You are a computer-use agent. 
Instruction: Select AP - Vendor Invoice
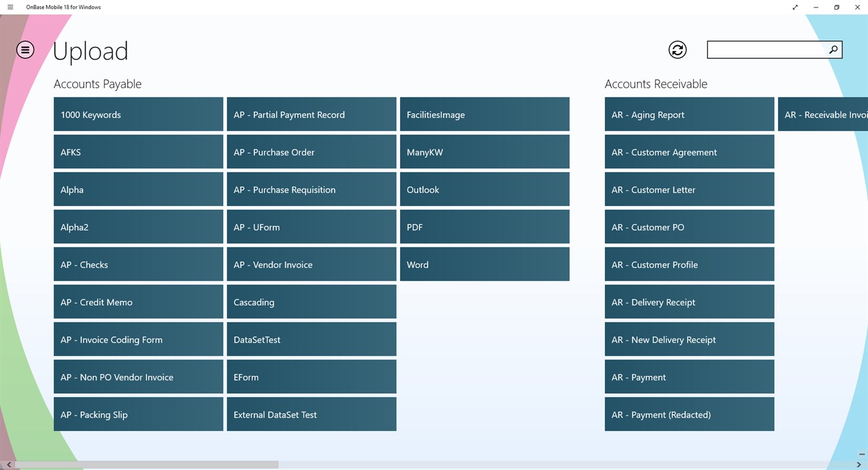[x=311, y=264]
